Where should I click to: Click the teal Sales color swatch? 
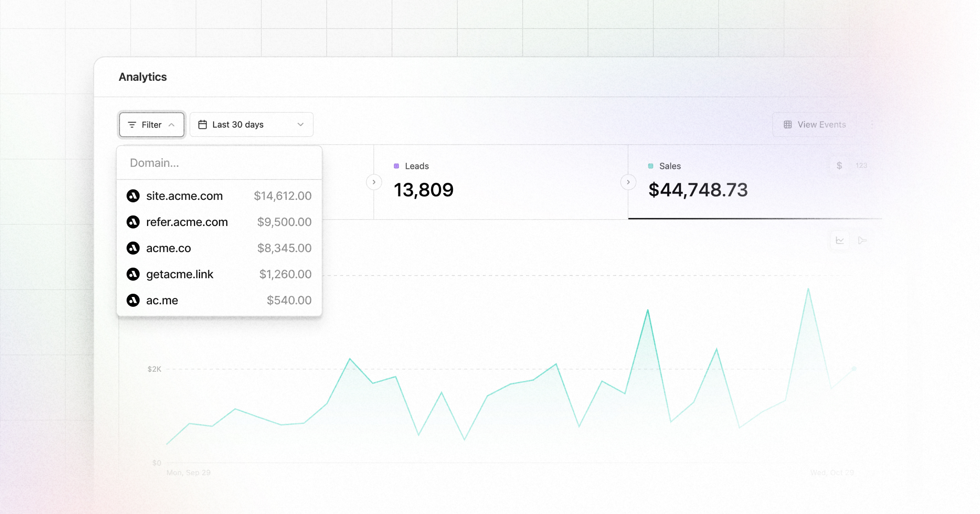650,166
